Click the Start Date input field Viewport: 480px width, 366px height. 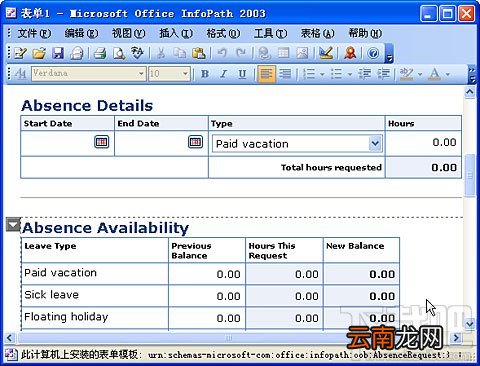(x=68, y=143)
